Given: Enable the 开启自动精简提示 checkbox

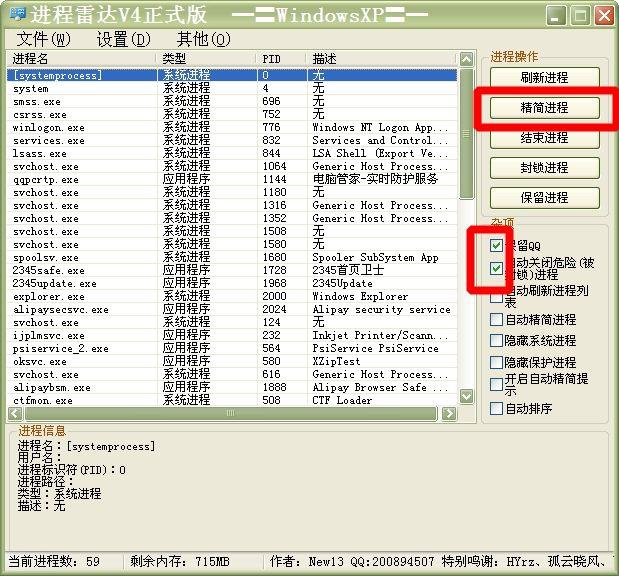Looking at the screenshot, I should click(496, 384).
